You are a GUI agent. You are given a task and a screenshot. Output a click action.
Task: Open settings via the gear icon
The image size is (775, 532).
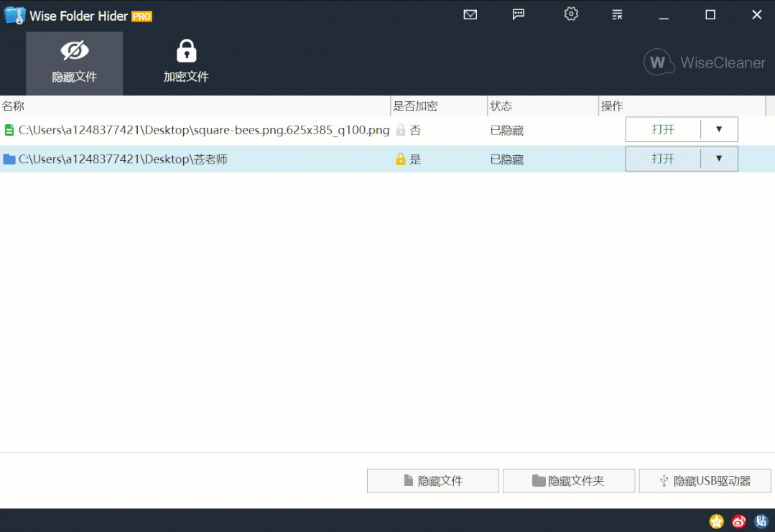tap(571, 14)
